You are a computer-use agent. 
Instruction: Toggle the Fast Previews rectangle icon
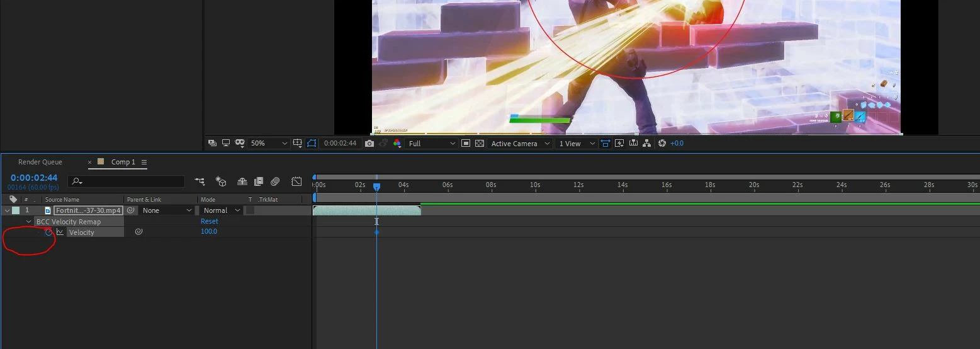466,144
